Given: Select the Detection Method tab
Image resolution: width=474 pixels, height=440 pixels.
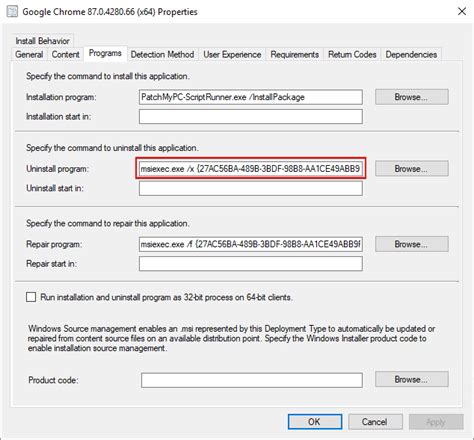Looking at the screenshot, I should click(162, 55).
